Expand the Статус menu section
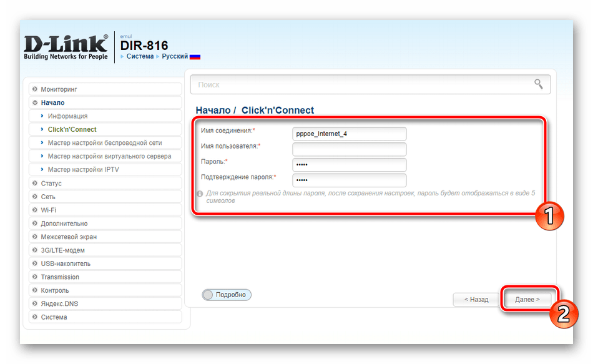 pos(105,183)
